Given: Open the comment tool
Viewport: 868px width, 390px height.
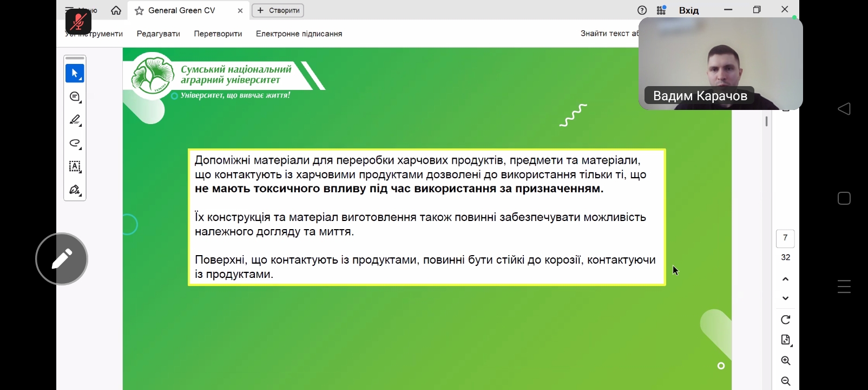Looking at the screenshot, I should click(x=75, y=97).
